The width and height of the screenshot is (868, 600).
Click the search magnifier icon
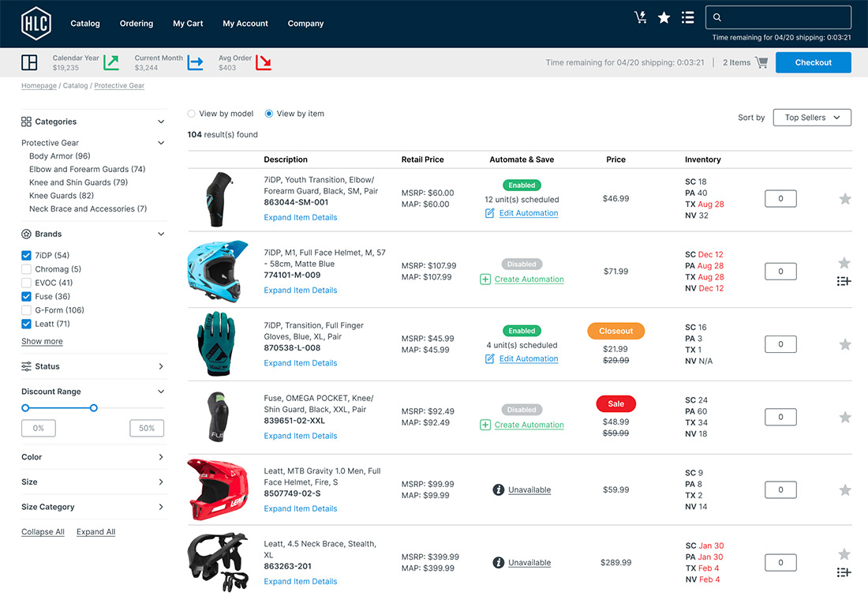(x=716, y=17)
